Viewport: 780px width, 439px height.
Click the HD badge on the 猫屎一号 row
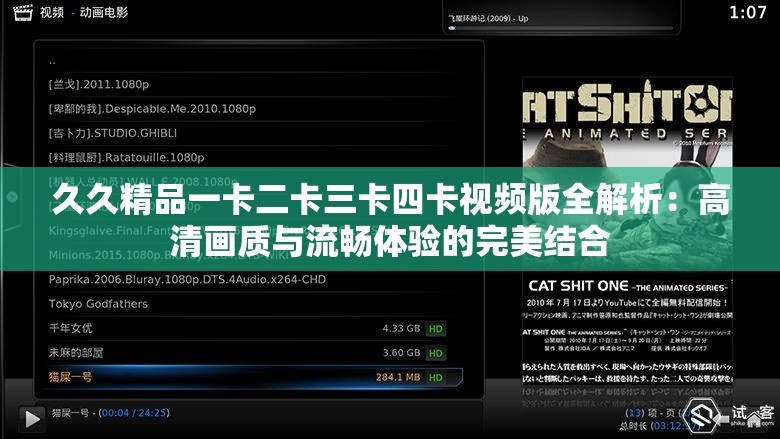pyautogui.click(x=435, y=377)
